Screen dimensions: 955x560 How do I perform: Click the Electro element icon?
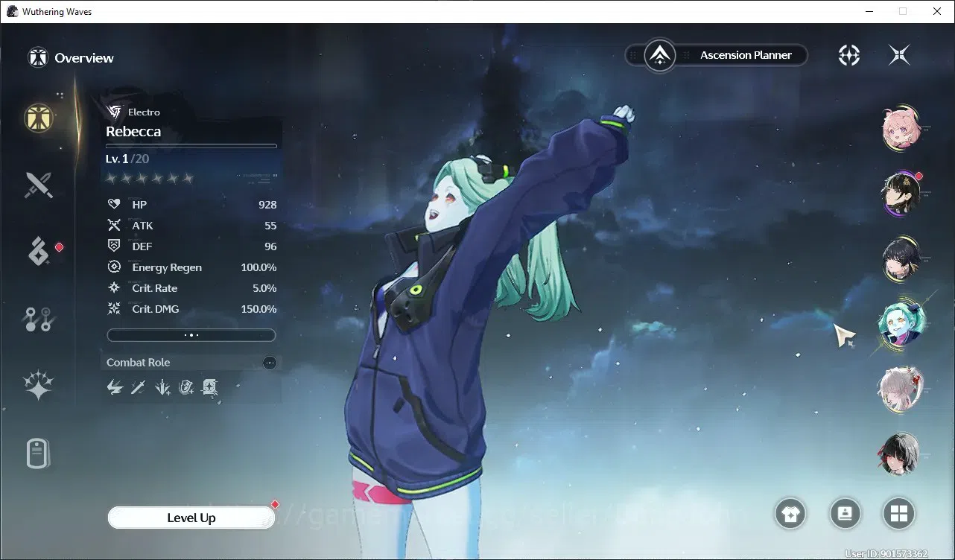pyautogui.click(x=115, y=112)
